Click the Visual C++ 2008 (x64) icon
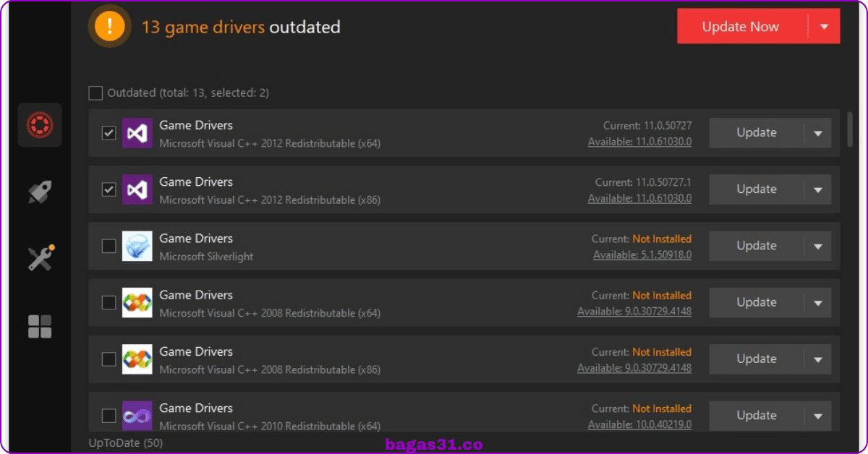 pos(137,302)
